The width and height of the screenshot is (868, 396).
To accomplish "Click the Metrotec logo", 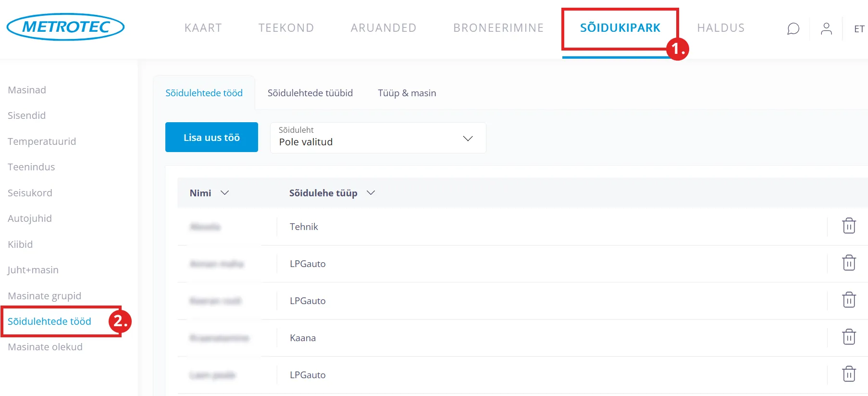I will click(66, 27).
